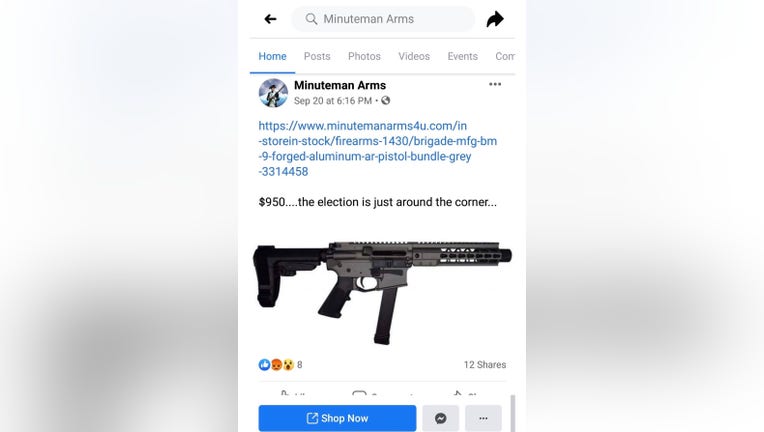The image size is (764, 432).
Task: Go to the Events tab
Action: click(462, 56)
